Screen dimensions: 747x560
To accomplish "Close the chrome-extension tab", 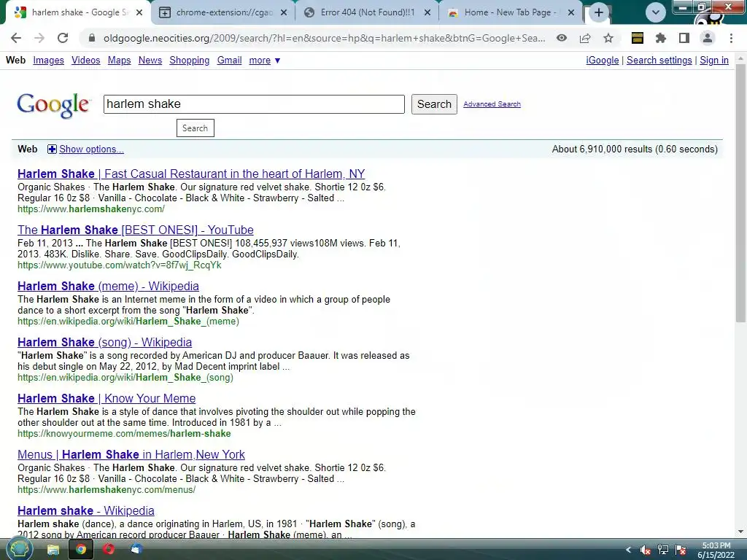I will point(284,12).
